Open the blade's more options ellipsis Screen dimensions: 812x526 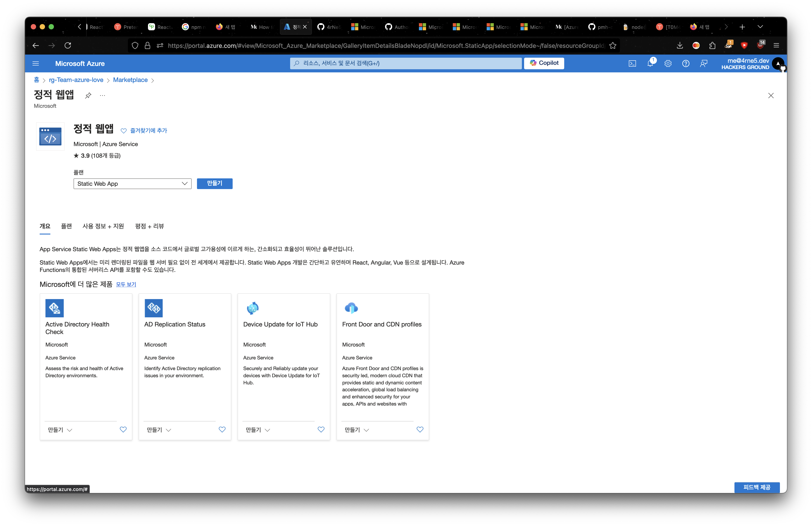(102, 96)
